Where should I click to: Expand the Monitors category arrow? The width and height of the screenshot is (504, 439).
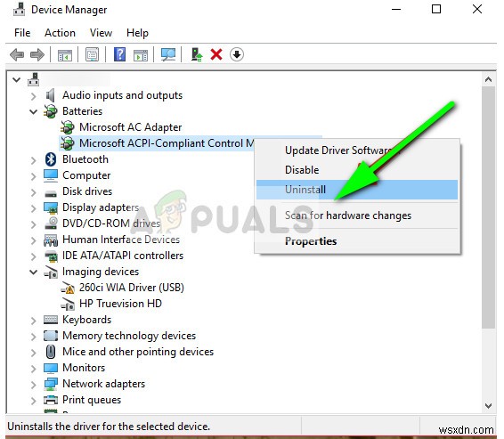pos(34,369)
